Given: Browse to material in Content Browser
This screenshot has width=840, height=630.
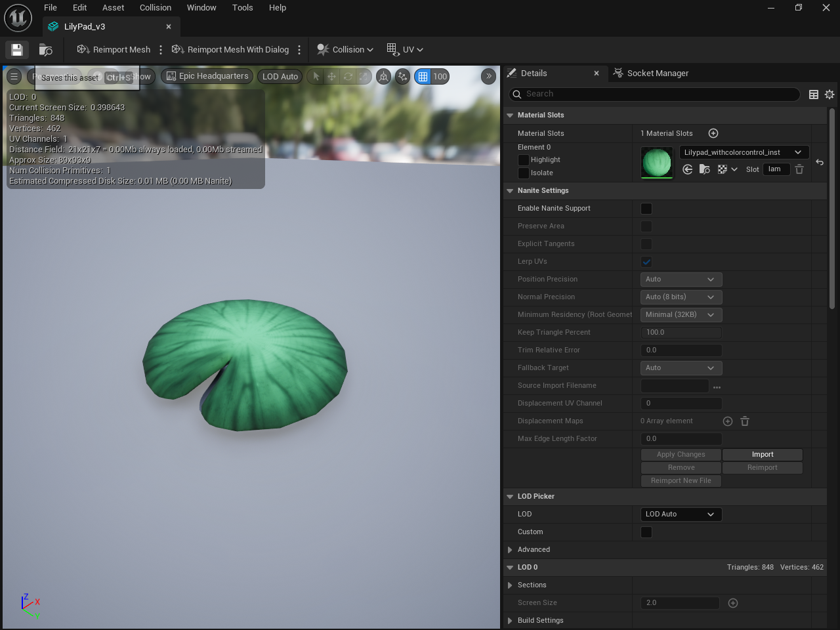Looking at the screenshot, I should 704,169.
